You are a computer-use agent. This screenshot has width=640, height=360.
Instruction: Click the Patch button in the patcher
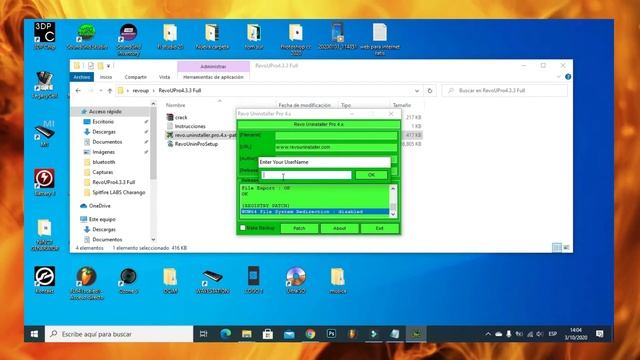(x=299, y=228)
